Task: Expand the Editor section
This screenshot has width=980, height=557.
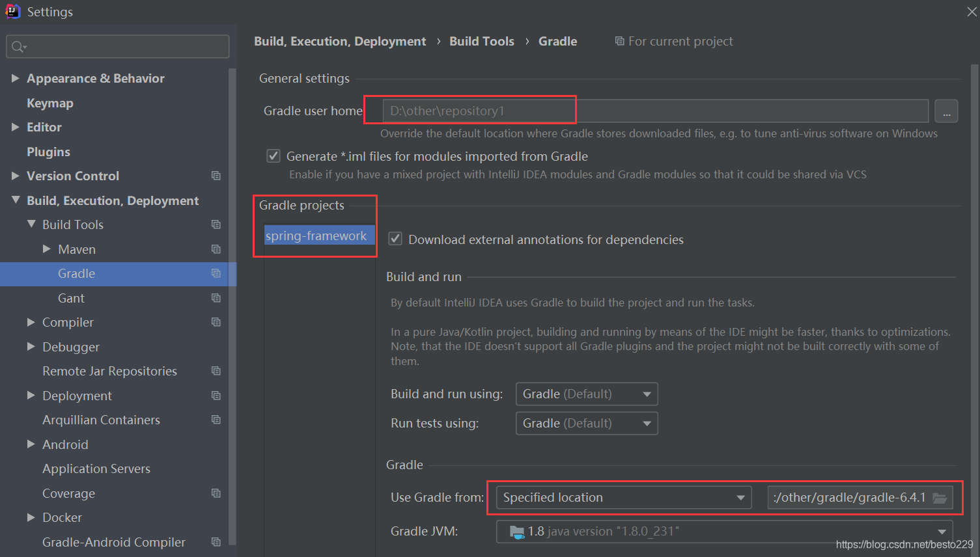Action: tap(16, 127)
